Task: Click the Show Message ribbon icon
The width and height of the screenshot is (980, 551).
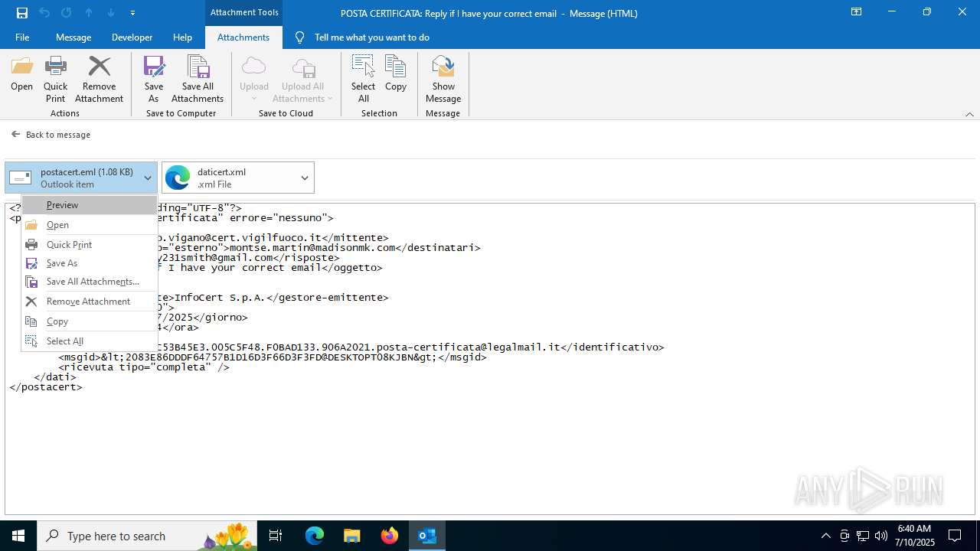Action: 443,80
